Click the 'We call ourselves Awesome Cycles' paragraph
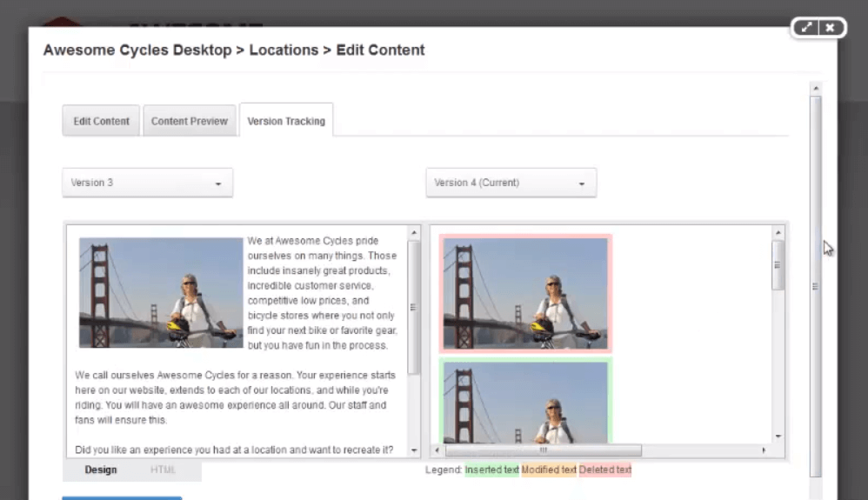This screenshot has width=868, height=500. point(236,397)
